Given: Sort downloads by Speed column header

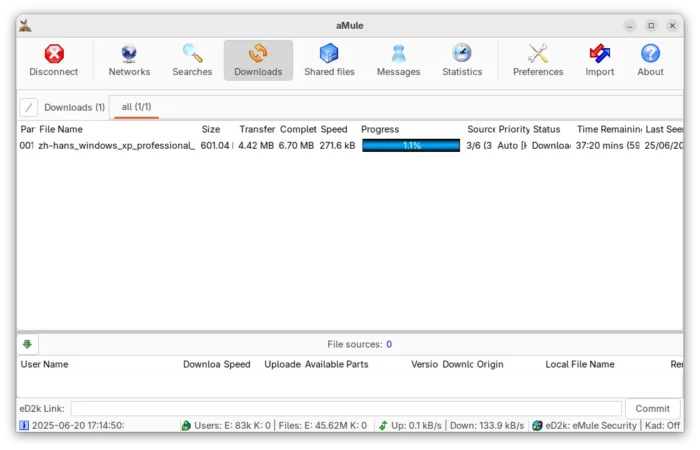Looking at the screenshot, I should [x=334, y=129].
